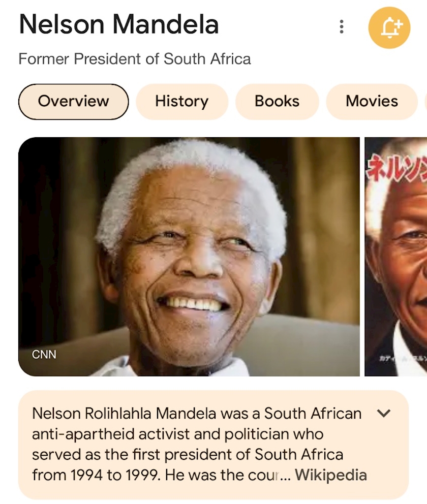Viewport: 427px width, 504px height.
Task: Expand the description with the chevron arrow
Action: [384, 413]
